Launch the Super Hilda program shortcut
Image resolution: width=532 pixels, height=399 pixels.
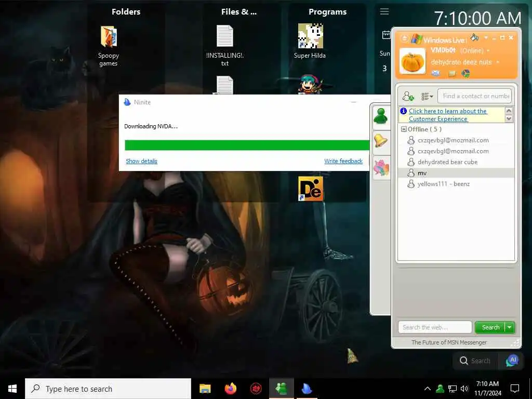pyautogui.click(x=310, y=42)
